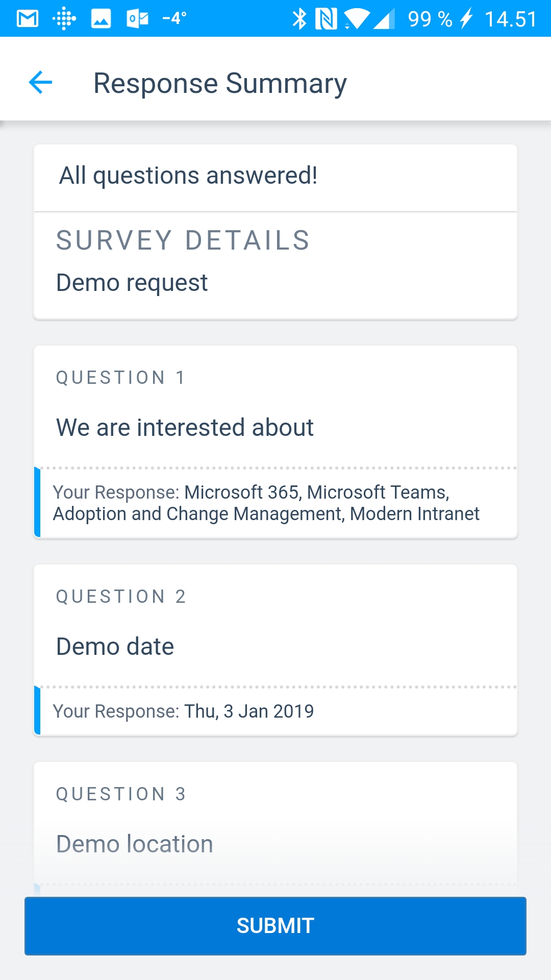Tap the 'Thu, 3 Jan 2019' response
The width and height of the screenshot is (551, 980).
(248, 711)
